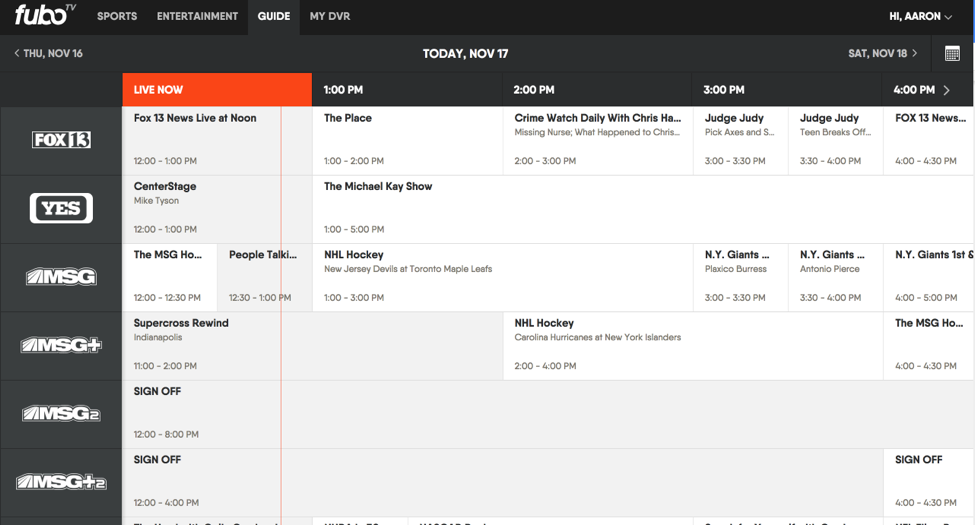Select the FOX 13 channel logo
The height and width of the screenshot is (525, 975).
61,140
